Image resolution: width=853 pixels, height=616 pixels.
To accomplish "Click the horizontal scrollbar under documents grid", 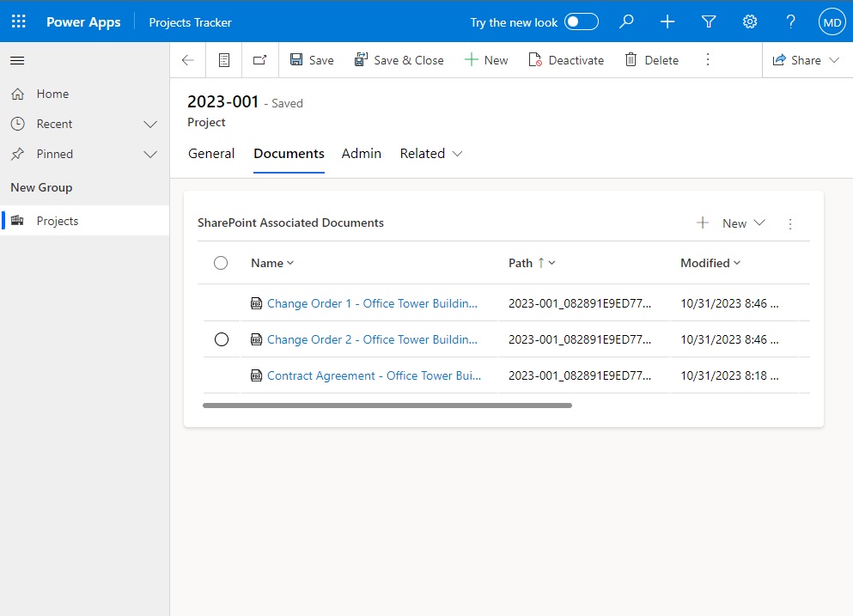I will [387, 406].
